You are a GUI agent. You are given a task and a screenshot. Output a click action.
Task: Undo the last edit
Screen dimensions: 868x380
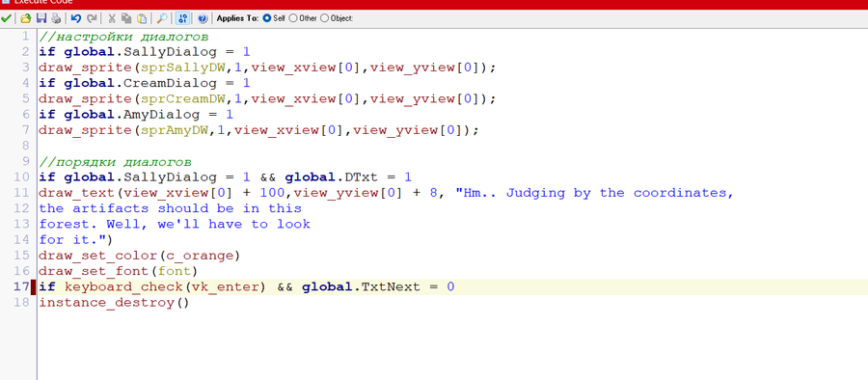pos(76,18)
